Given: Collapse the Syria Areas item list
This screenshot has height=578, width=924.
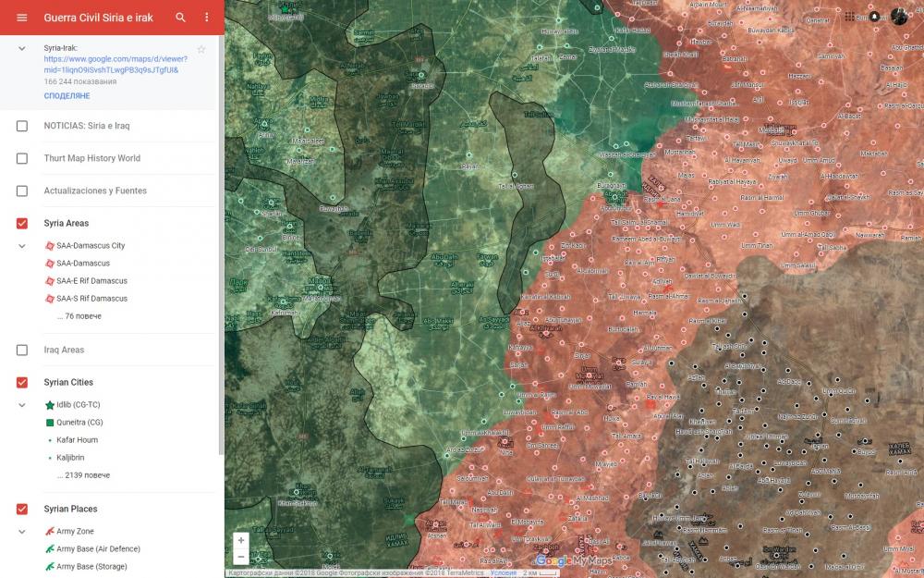Looking at the screenshot, I should point(22,246).
